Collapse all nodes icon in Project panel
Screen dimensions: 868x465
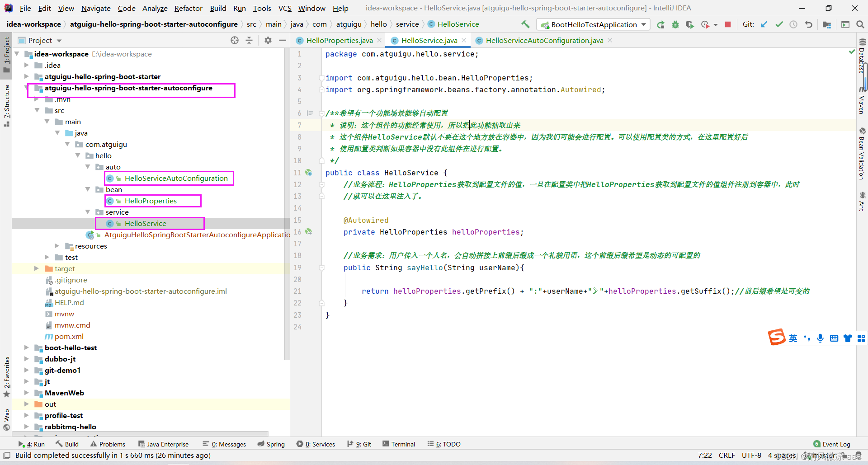(x=249, y=40)
